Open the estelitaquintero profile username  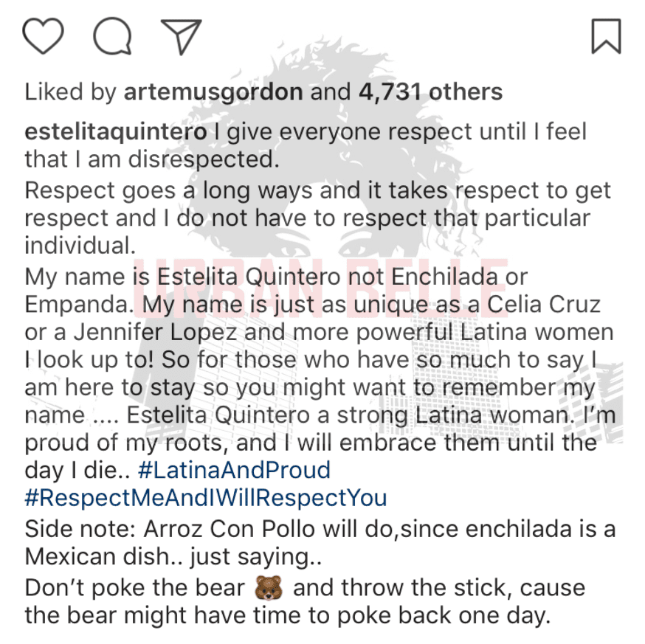pyautogui.click(x=116, y=133)
